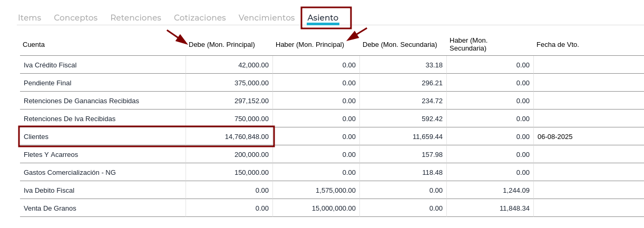Select the Retenciones tab
The image size is (644, 228).
(135, 17)
